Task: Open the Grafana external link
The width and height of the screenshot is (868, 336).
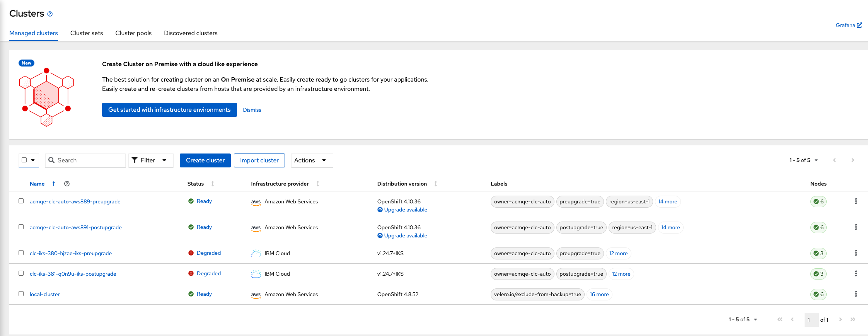Action: tap(848, 25)
